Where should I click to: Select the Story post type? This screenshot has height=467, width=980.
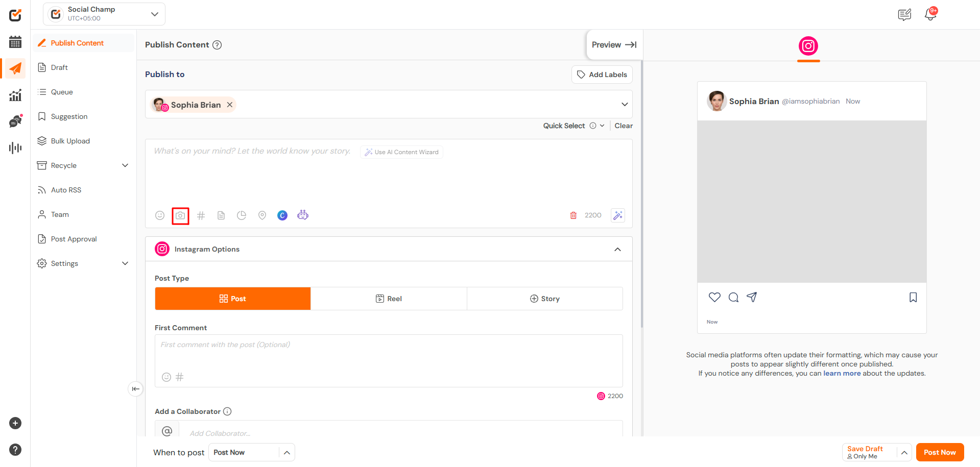tap(545, 299)
